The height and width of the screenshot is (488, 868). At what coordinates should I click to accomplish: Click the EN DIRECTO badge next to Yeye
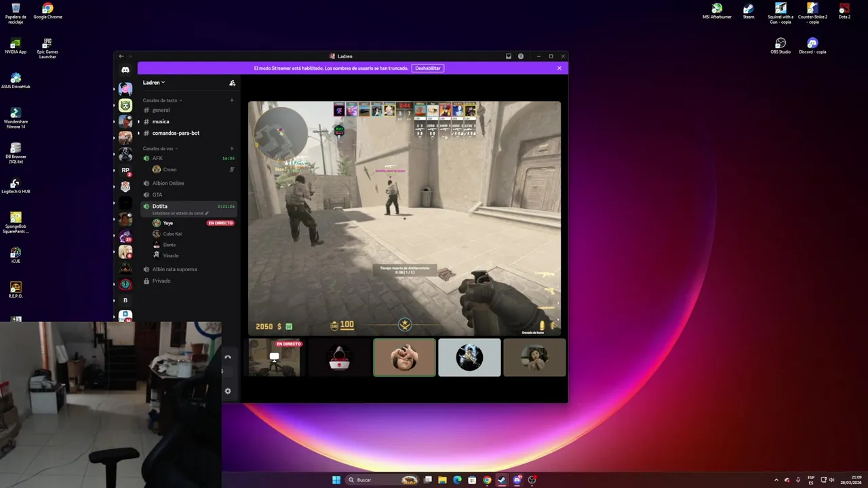pos(220,223)
